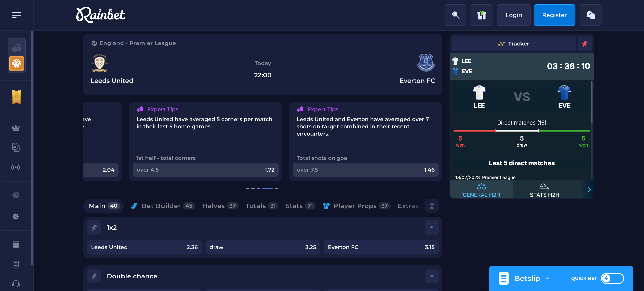Open the gift box icon in sidebar
644x291 pixels.
point(16,244)
